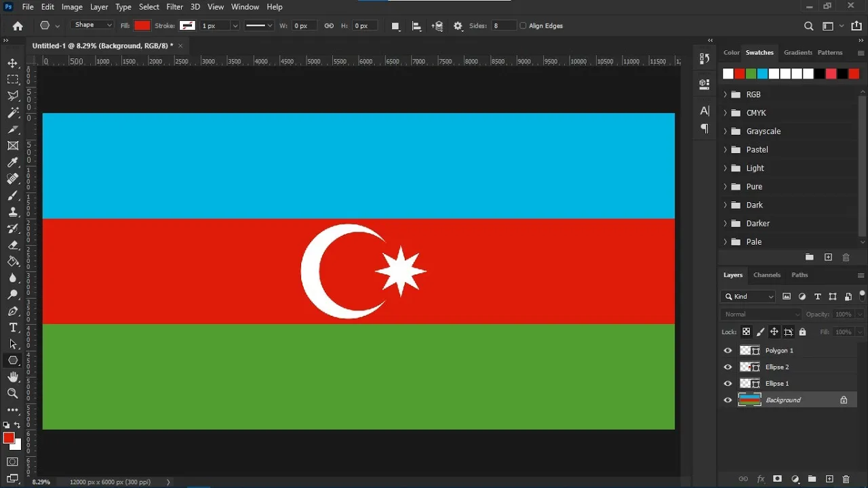Select the Blur tool

point(13,278)
